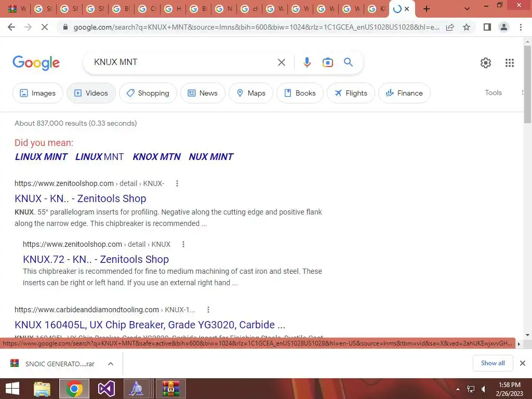Viewport: 532px width, 399px height.
Task: Click LINUX MNT suggestion
Action: tap(99, 157)
